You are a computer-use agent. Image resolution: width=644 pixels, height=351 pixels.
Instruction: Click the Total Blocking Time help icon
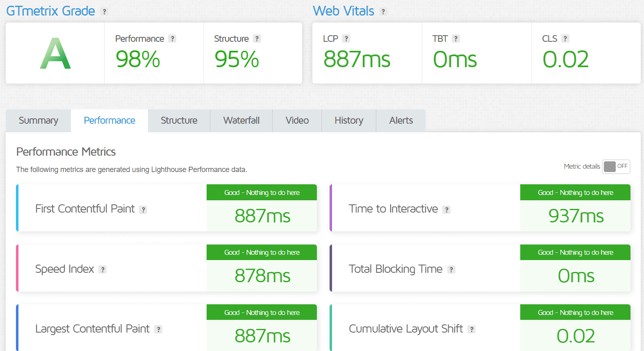451,269
